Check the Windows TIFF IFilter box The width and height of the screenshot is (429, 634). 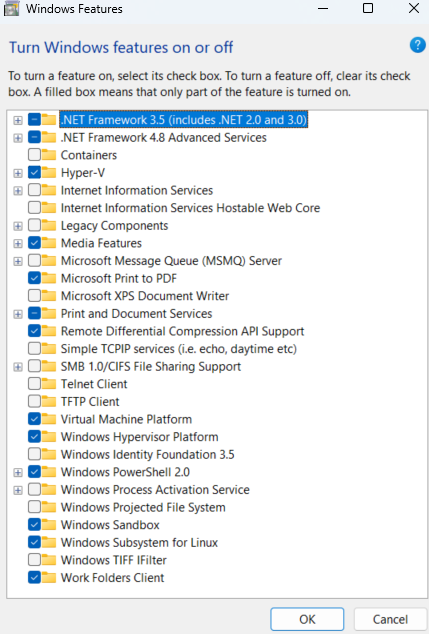34,560
